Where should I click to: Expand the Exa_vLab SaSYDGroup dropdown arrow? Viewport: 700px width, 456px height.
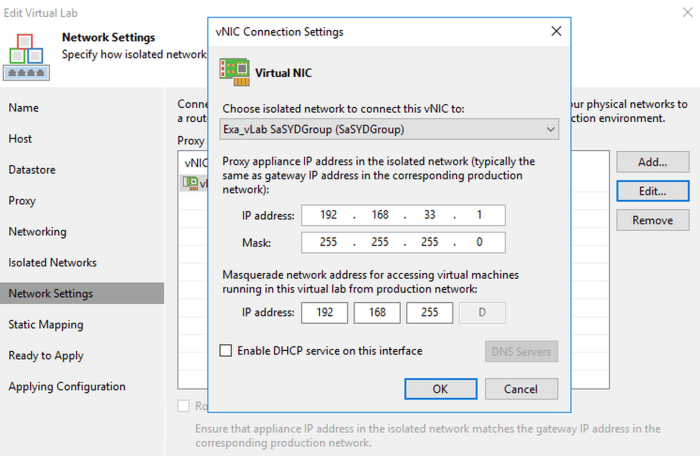pos(550,129)
